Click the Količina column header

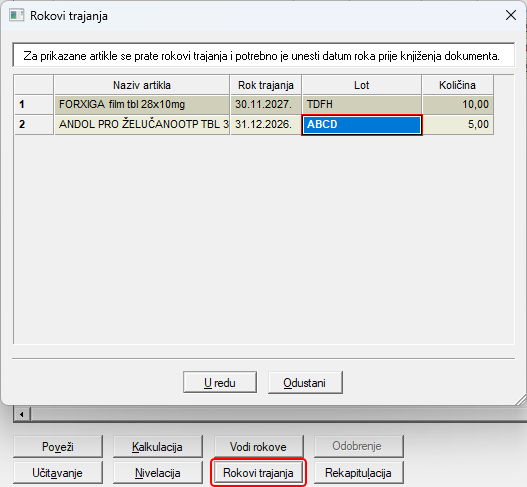[457, 85]
